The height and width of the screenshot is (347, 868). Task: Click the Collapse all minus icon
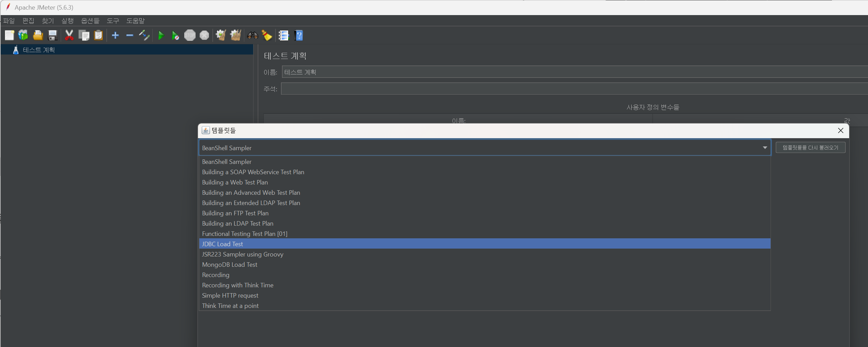[x=130, y=35]
